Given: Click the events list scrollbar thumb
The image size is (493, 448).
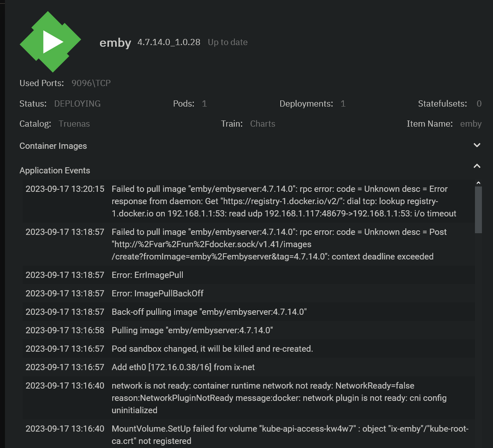Looking at the screenshot, I should tap(478, 210).
